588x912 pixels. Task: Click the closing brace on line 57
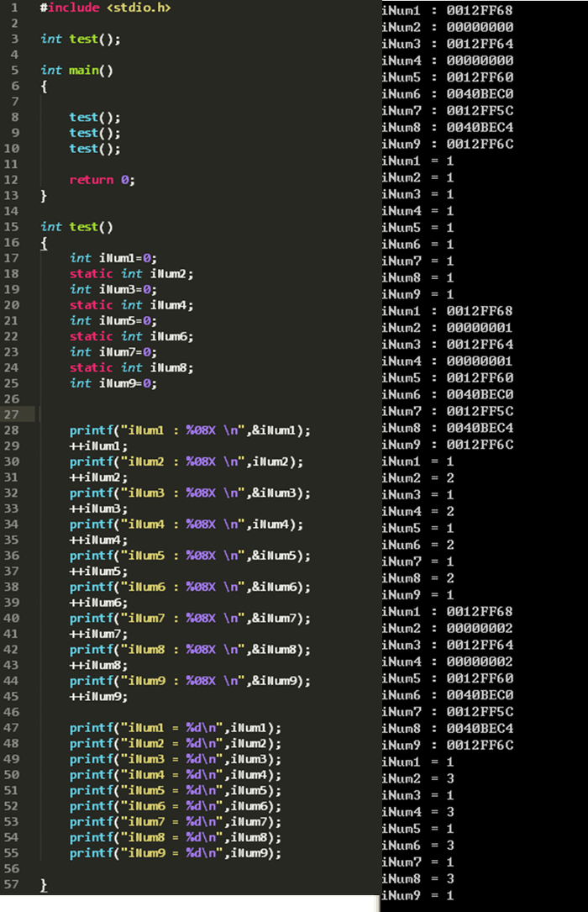click(x=44, y=885)
